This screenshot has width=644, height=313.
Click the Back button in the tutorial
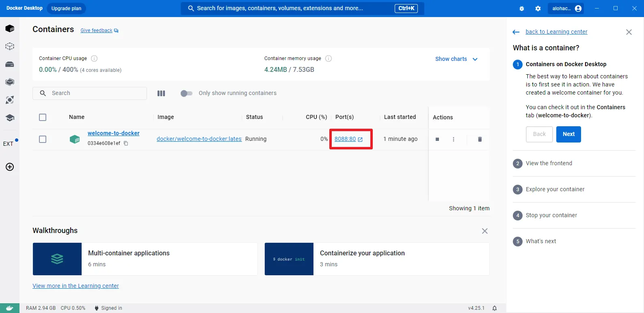[x=539, y=134]
